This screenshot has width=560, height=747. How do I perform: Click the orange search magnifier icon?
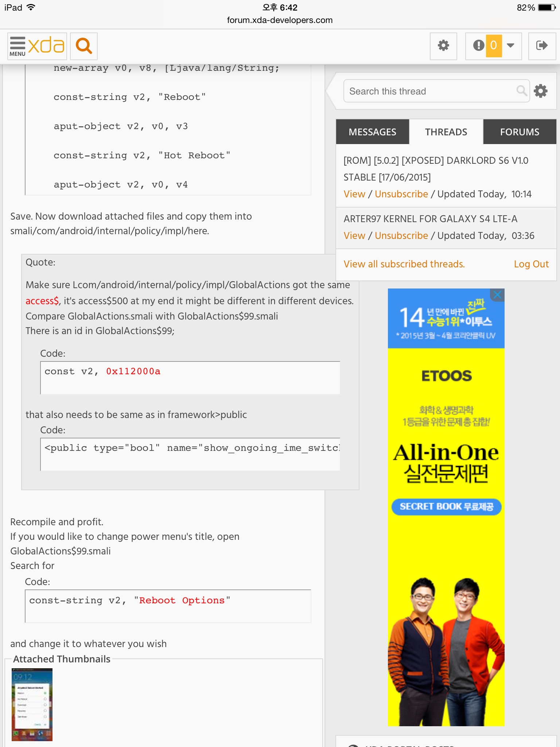[x=84, y=46]
